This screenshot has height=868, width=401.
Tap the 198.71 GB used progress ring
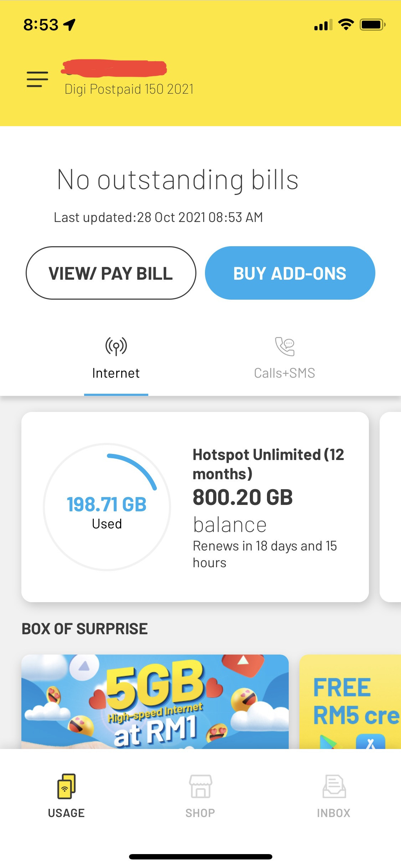coord(107,507)
